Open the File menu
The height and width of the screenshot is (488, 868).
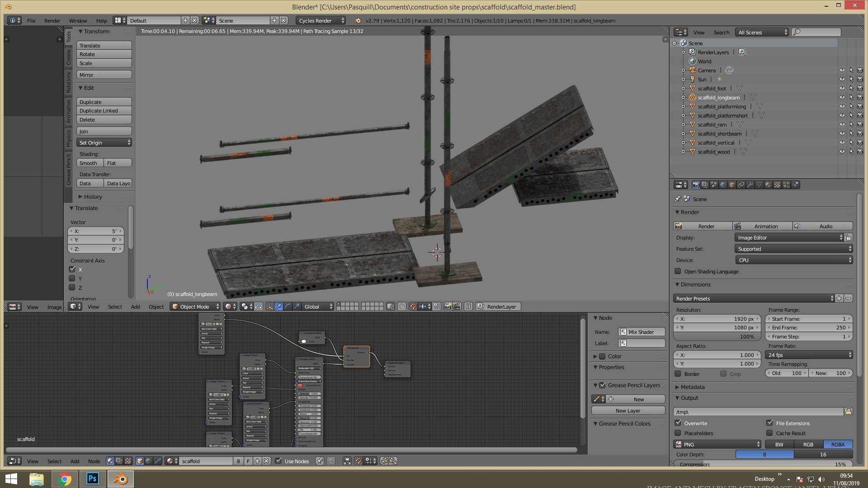coord(31,20)
